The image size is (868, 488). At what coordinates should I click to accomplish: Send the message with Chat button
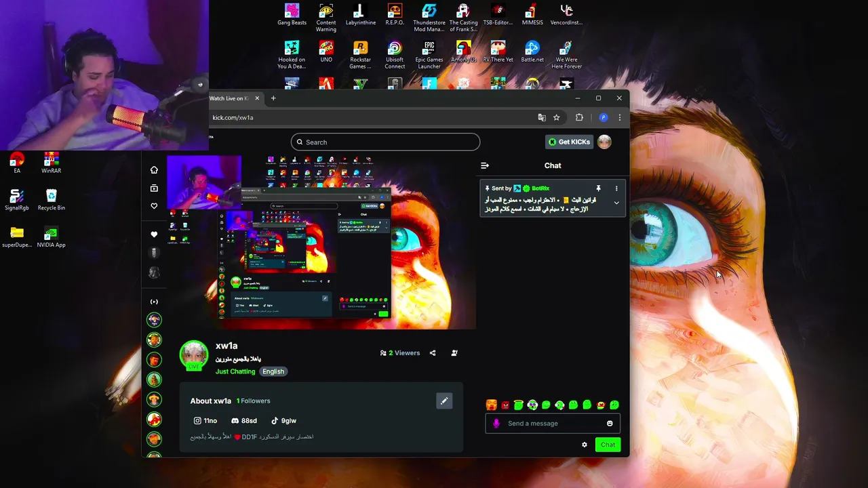[608, 445]
